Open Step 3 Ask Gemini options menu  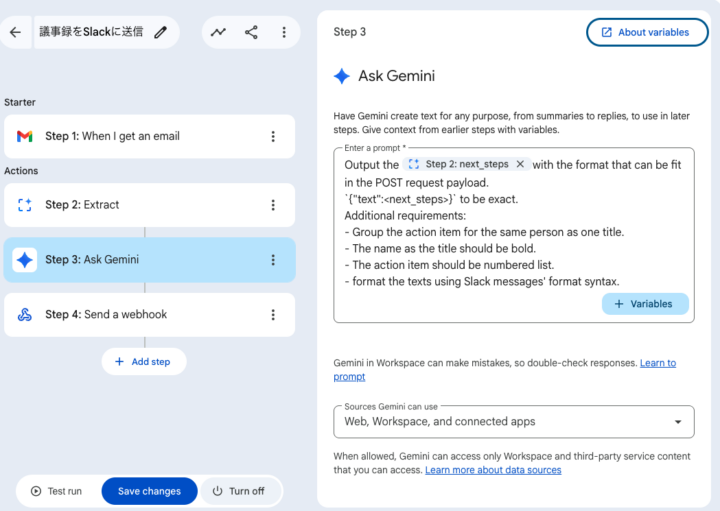273,260
